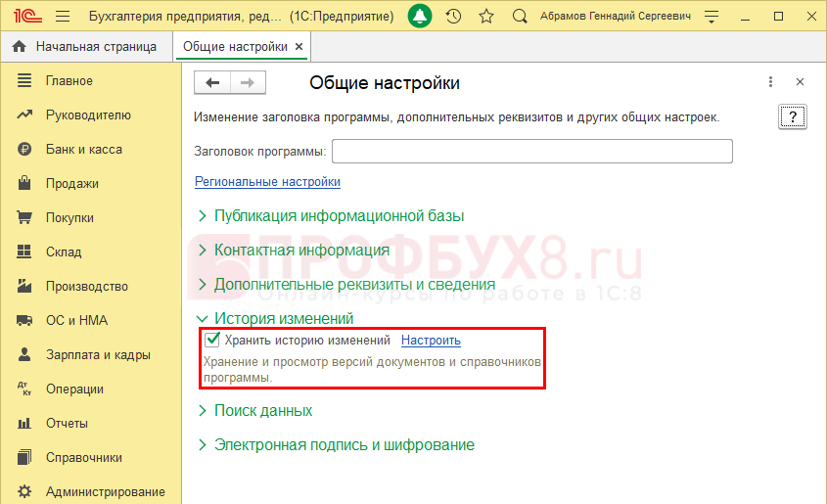Open the three-dot more options menu
Screen dimensions: 827x504
point(770,81)
